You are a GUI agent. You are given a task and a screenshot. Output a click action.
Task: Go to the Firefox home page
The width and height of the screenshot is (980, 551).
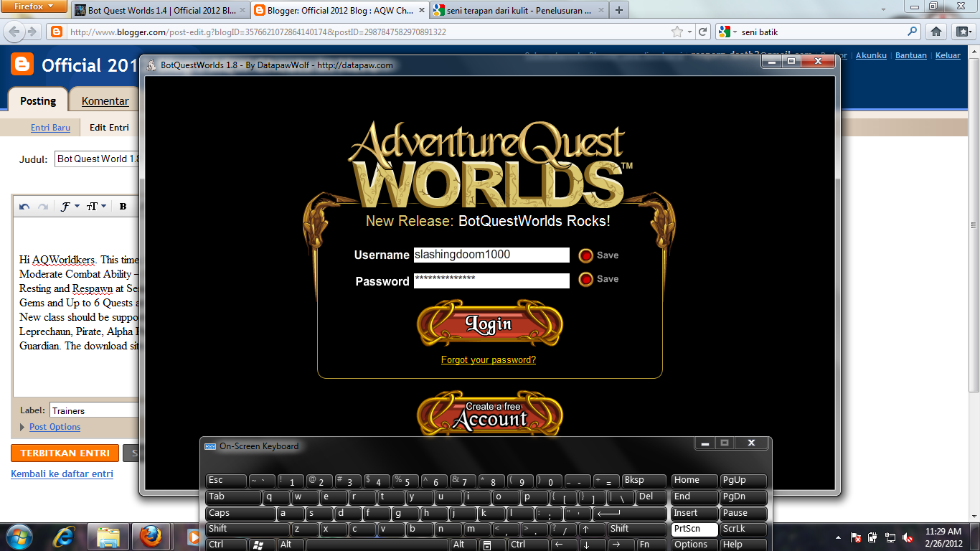coord(936,32)
